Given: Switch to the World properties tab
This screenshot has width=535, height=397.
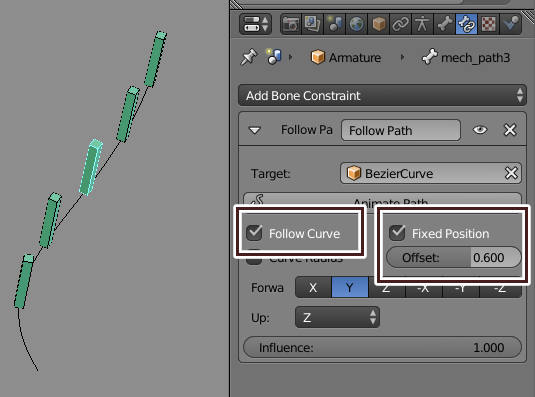Looking at the screenshot, I should (357, 24).
